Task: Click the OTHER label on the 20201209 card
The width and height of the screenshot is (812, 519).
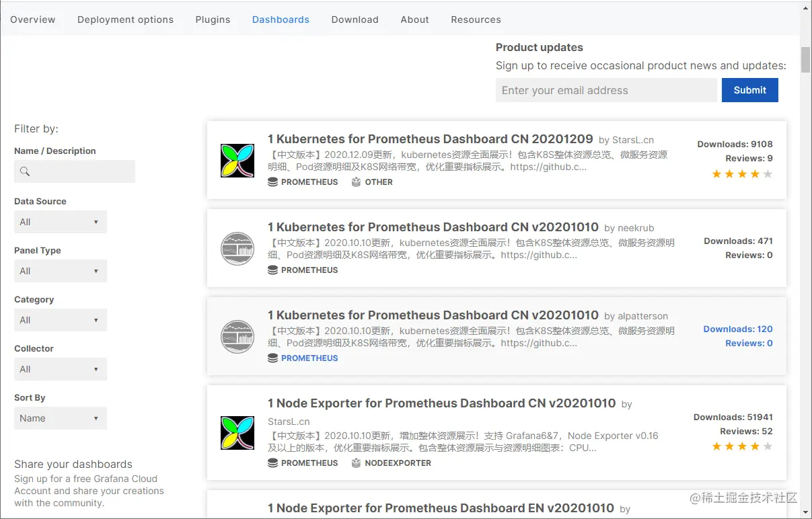Action: (x=379, y=182)
